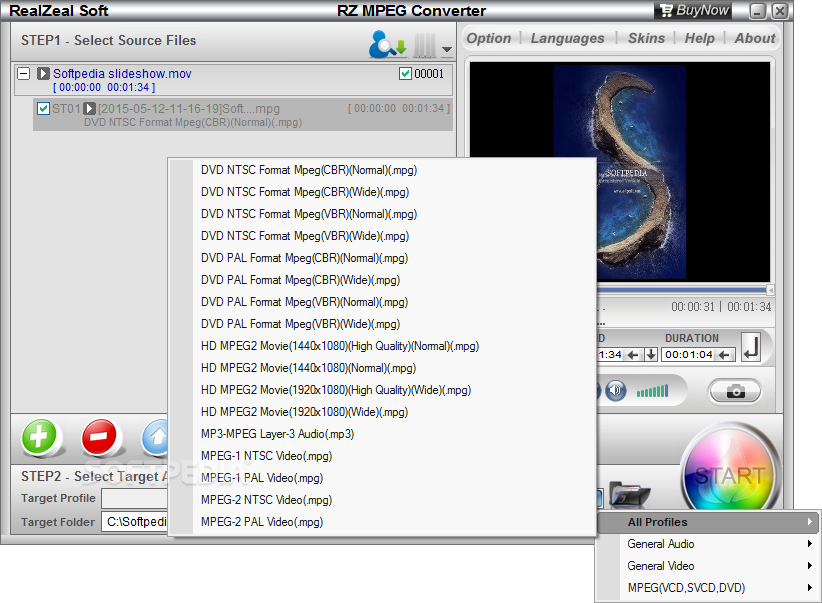
Task: Toggle the ST01 output checkbox
Action: tap(44, 109)
